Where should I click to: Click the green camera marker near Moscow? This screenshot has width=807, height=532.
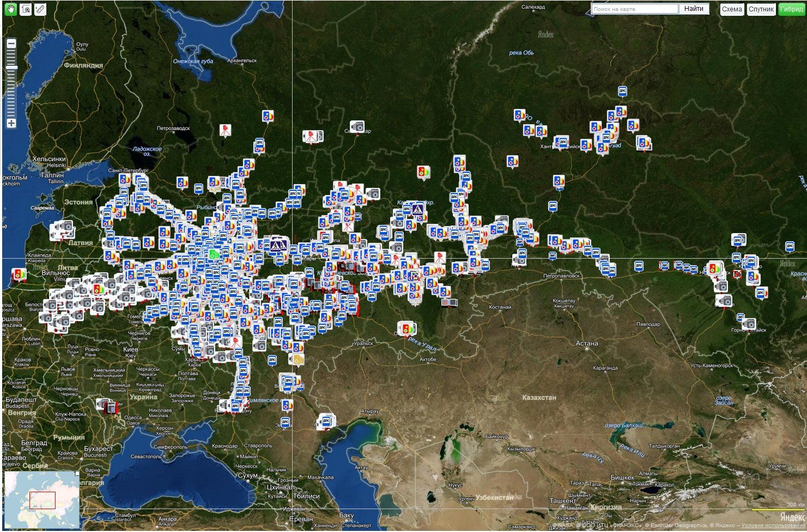pos(214,254)
